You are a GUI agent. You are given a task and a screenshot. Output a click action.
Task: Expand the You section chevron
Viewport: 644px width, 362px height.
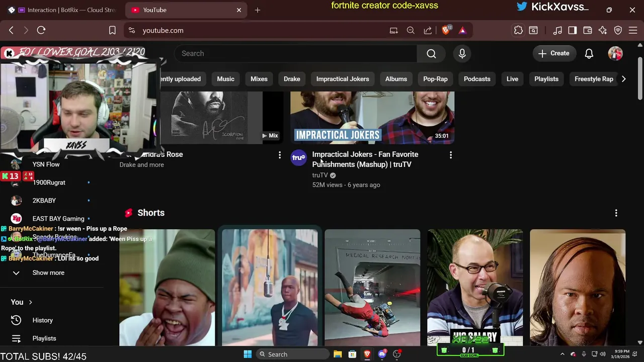[30, 302]
